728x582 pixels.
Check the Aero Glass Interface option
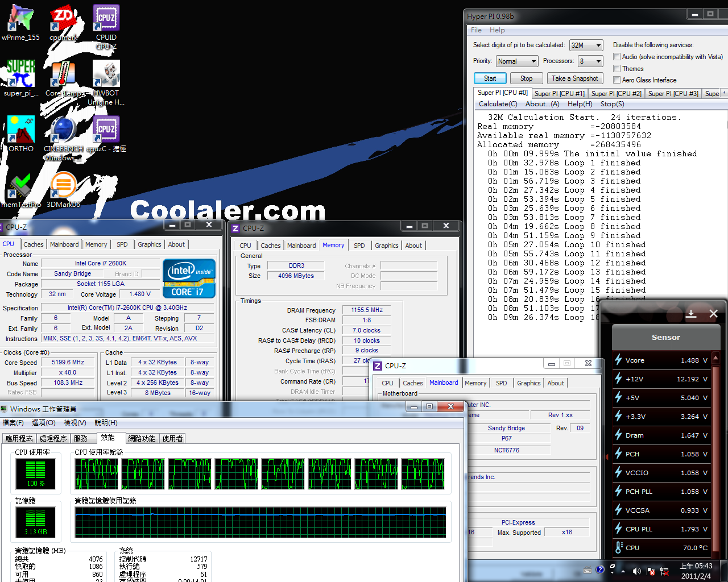point(617,80)
